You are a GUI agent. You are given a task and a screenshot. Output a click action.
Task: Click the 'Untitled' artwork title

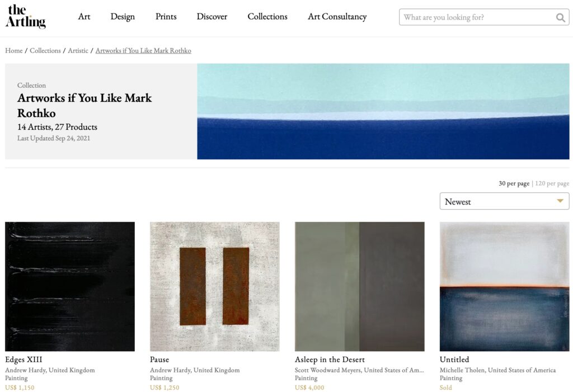pyautogui.click(x=454, y=360)
